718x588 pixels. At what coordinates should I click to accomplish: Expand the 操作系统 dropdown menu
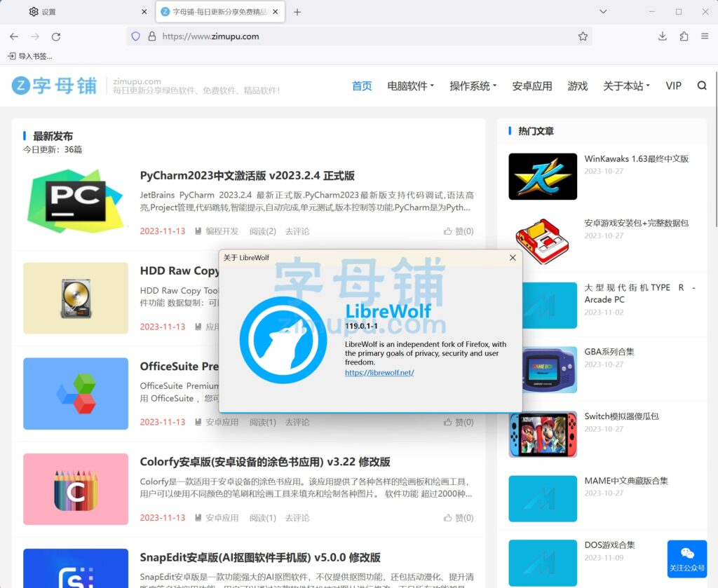pyautogui.click(x=473, y=86)
